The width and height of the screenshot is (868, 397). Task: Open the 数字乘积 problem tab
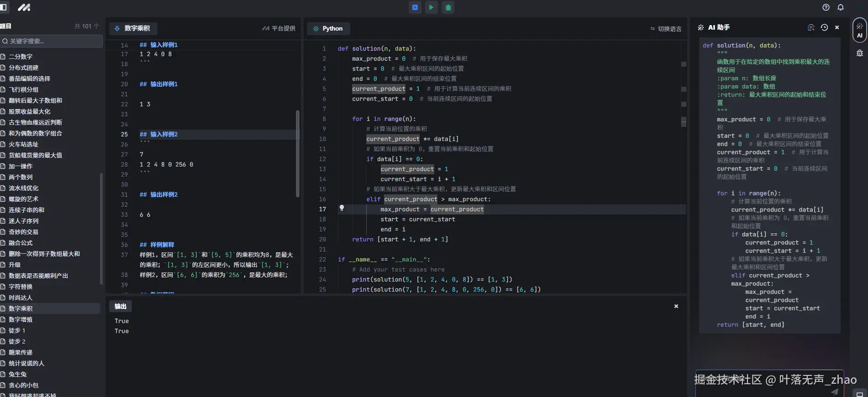(x=132, y=28)
